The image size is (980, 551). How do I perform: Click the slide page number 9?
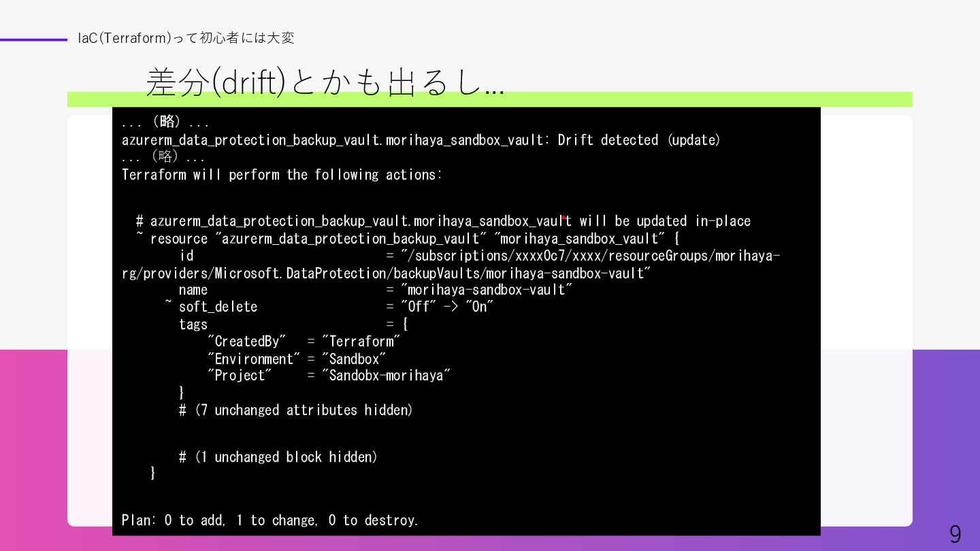point(955,535)
